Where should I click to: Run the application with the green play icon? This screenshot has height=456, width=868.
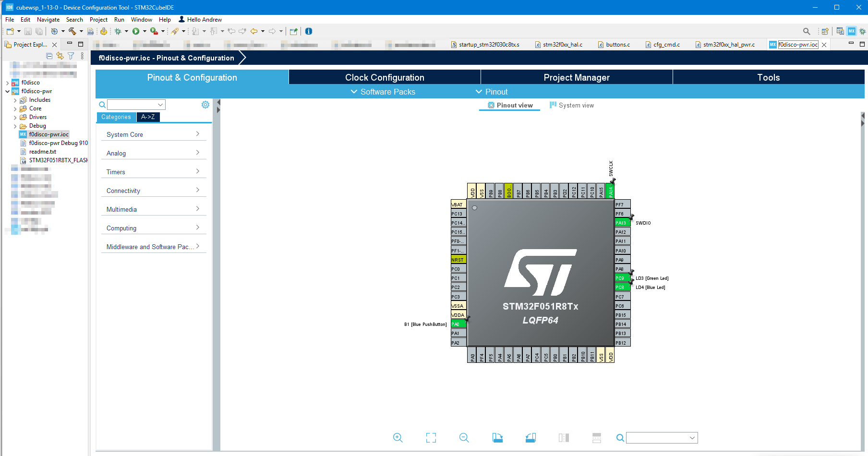point(137,31)
